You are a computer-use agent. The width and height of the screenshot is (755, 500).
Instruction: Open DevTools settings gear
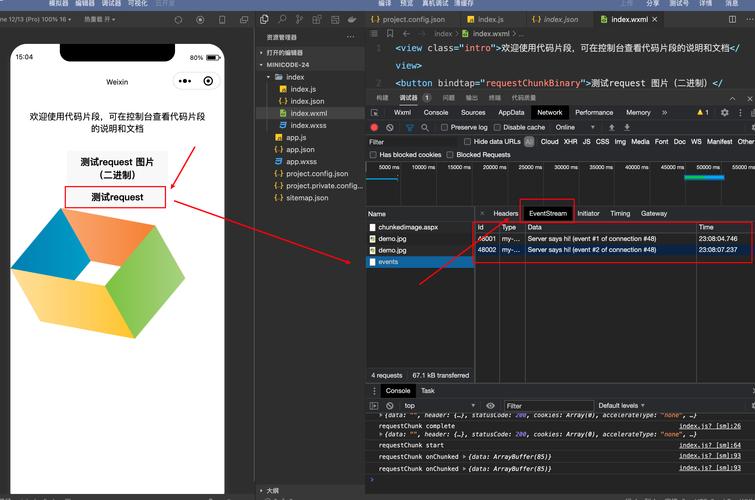tap(725, 113)
